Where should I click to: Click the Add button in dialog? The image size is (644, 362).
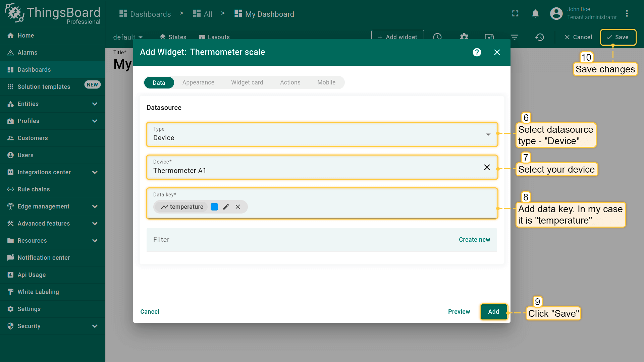click(493, 312)
